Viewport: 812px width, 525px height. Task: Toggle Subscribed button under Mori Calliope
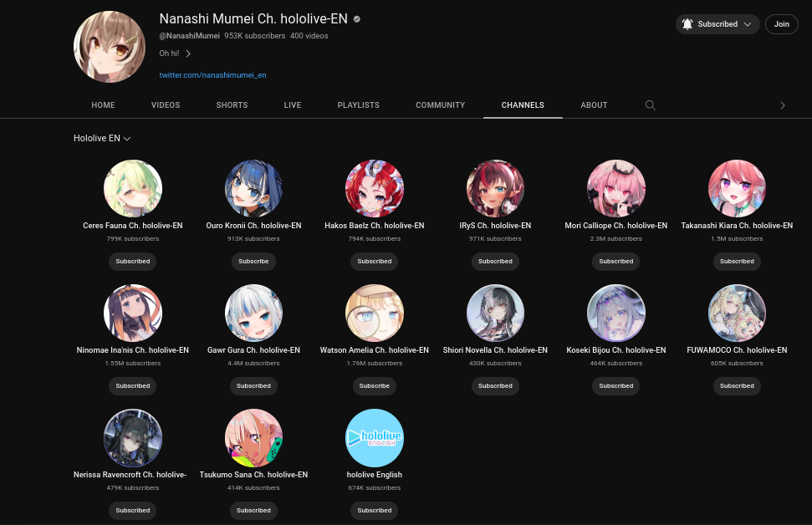(616, 262)
